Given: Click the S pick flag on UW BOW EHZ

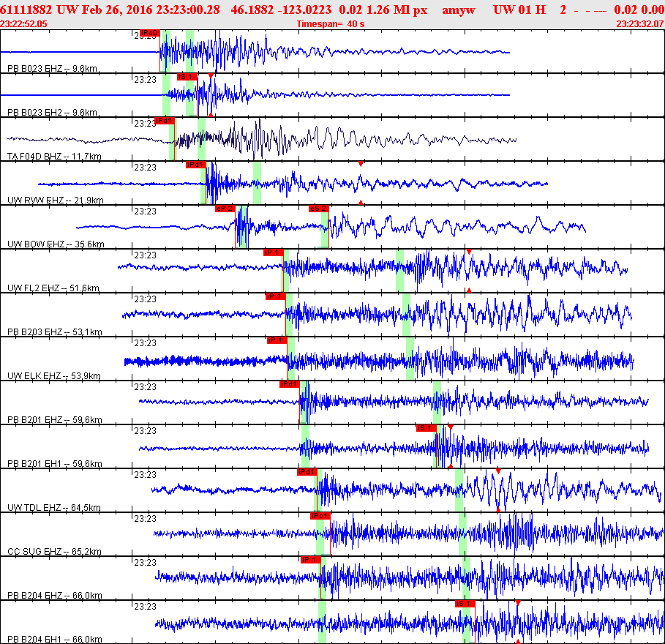Looking at the screenshot, I should (x=318, y=209).
